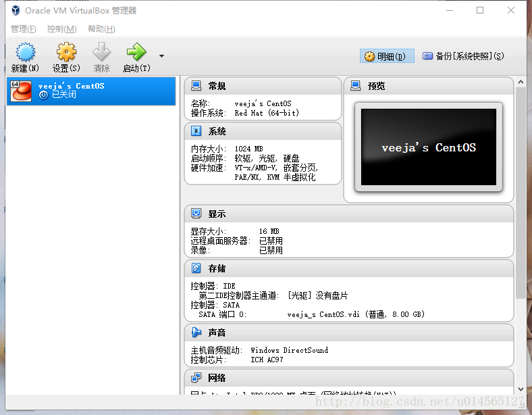Open the 网络 section header link
The image size is (532, 415).
(217, 378)
